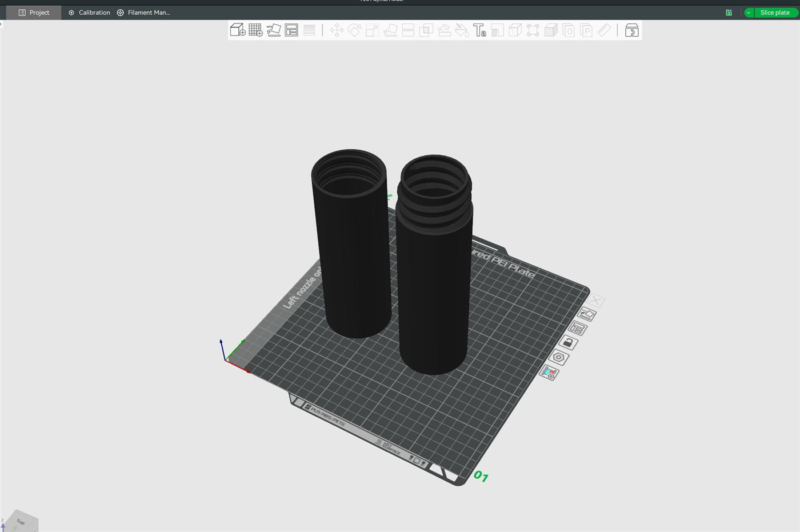Toggle the plate lock icon

pos(568,343)
